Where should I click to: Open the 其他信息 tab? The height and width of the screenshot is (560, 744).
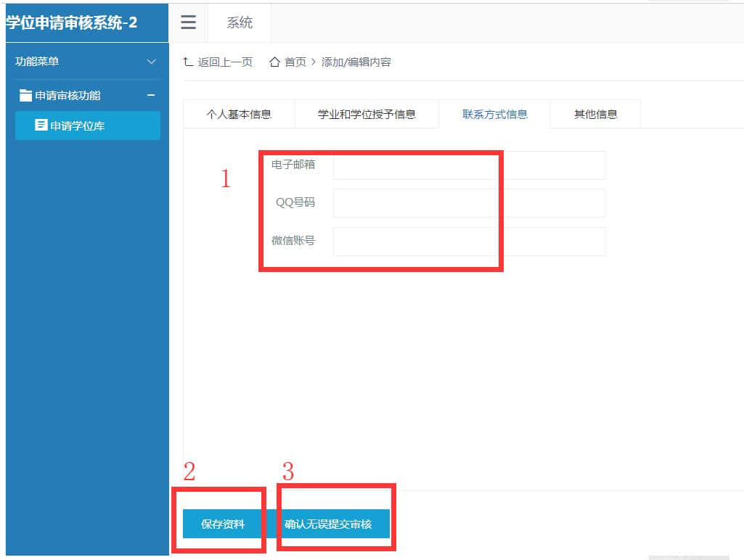595,114
